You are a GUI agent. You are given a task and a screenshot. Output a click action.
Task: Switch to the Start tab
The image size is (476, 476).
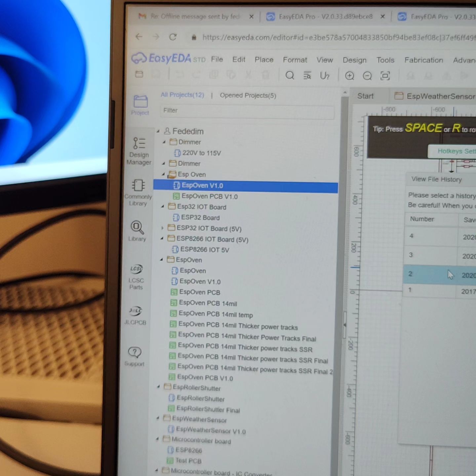[365, 96]
